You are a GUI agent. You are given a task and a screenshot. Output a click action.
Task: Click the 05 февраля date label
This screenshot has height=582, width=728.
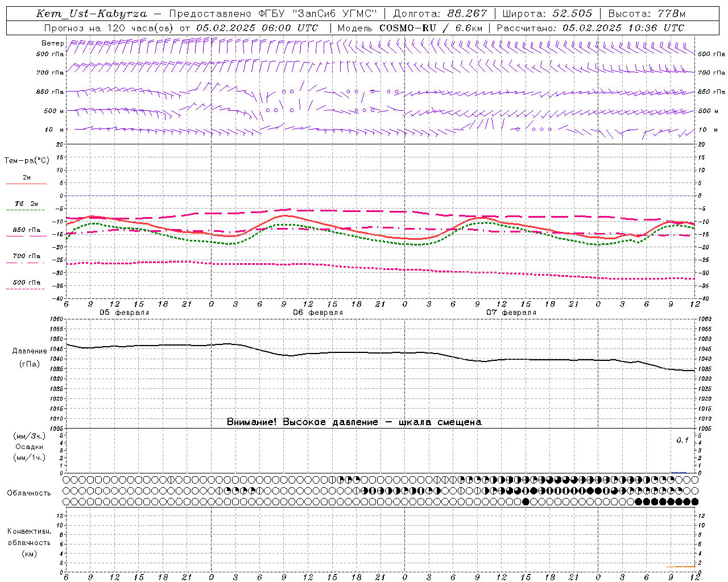[125, 313]
